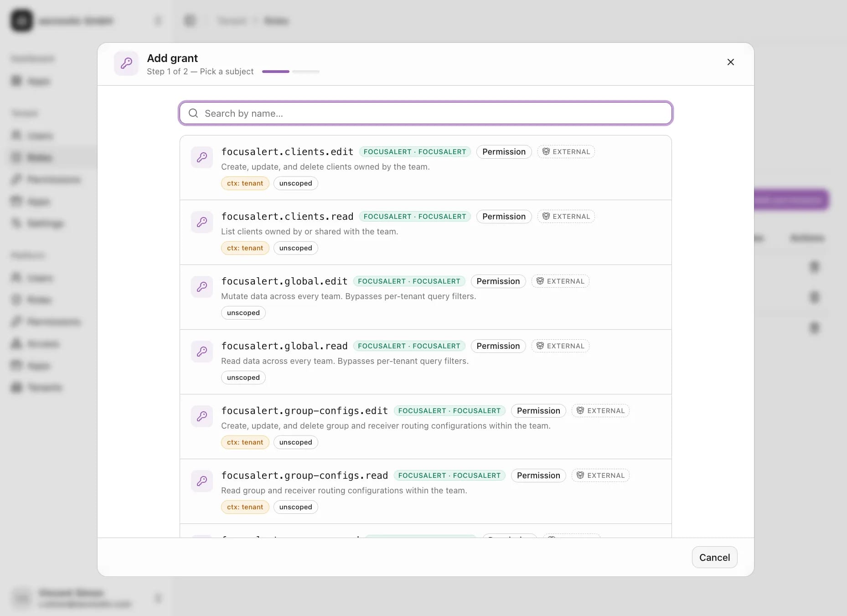Close the Add grant dialog
Screen dimensions: 847x616
coord(730,62)
